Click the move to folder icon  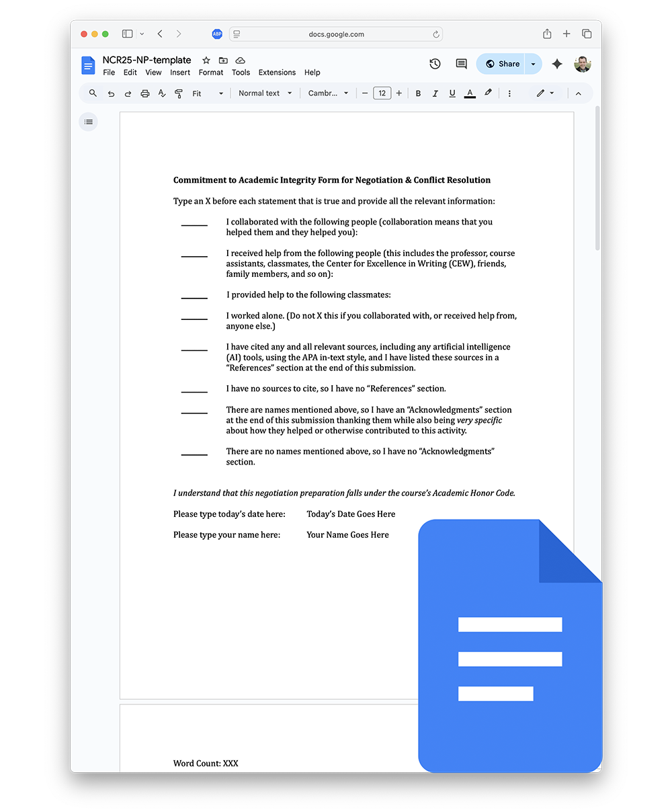[223, 60]
